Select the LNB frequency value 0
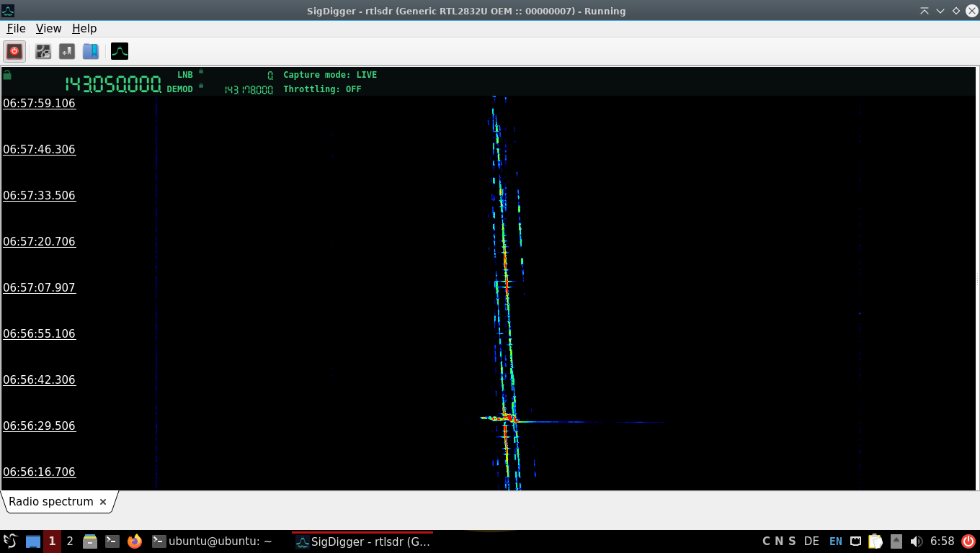 tap(270, 75)
